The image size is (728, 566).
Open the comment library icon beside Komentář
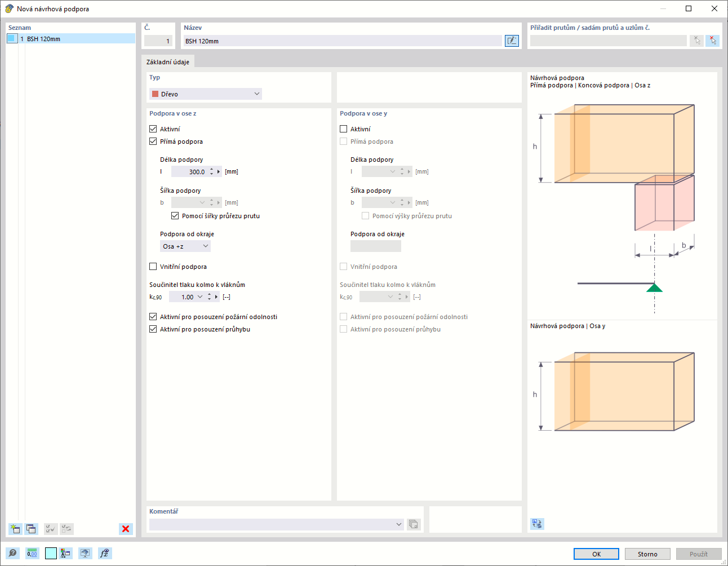[414, 524]
